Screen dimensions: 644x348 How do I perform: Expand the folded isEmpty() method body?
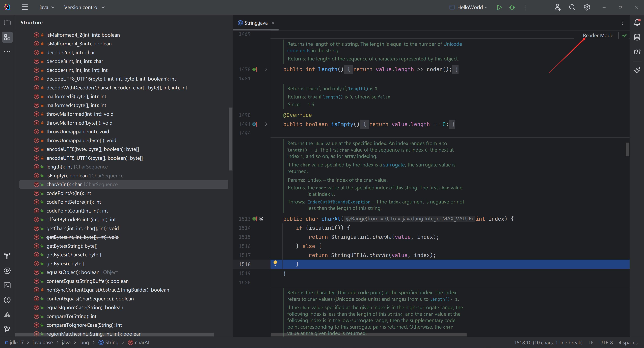point(266,124)
